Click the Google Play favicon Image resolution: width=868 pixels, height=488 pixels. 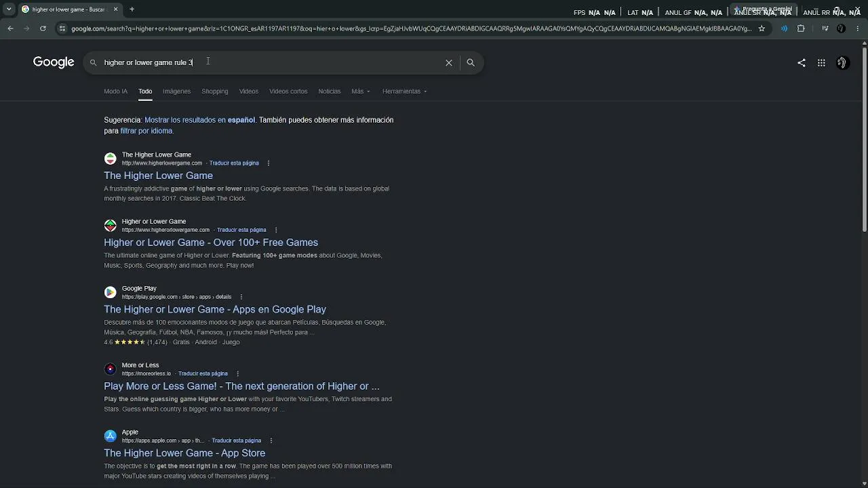pyautogui.click(x=110, y=292)
